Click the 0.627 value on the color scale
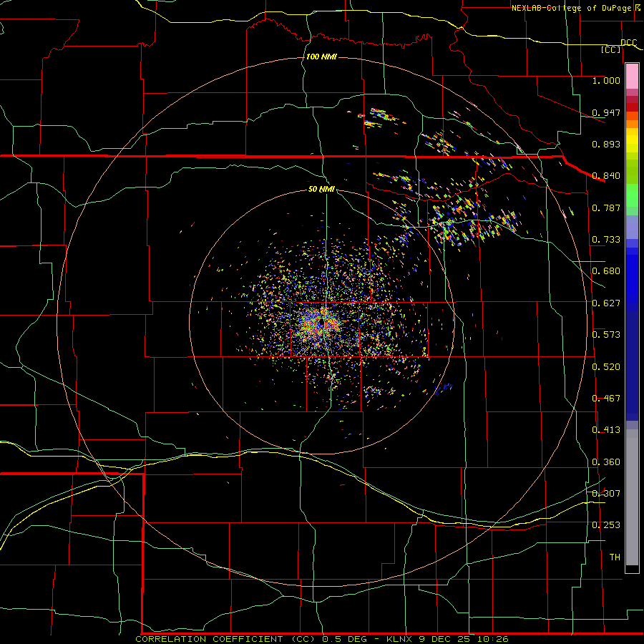The height and width of the screenshot is (644, 644). click(606, 303)
